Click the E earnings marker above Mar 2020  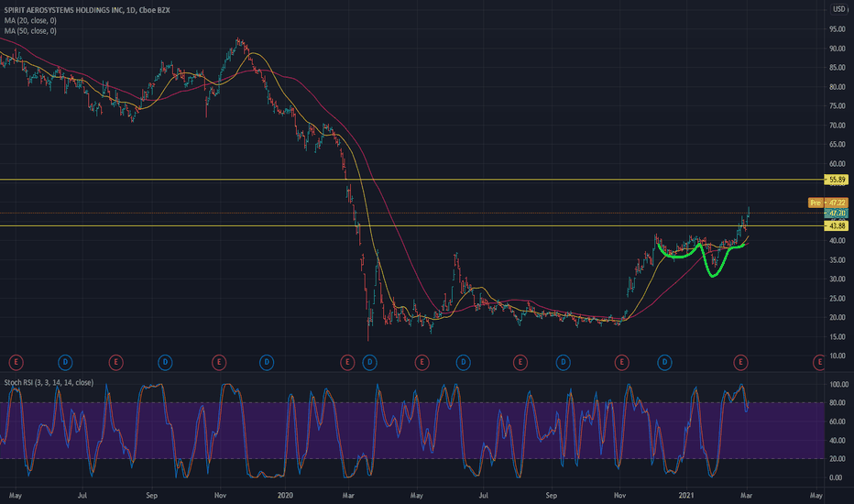(x=347, y=362)
